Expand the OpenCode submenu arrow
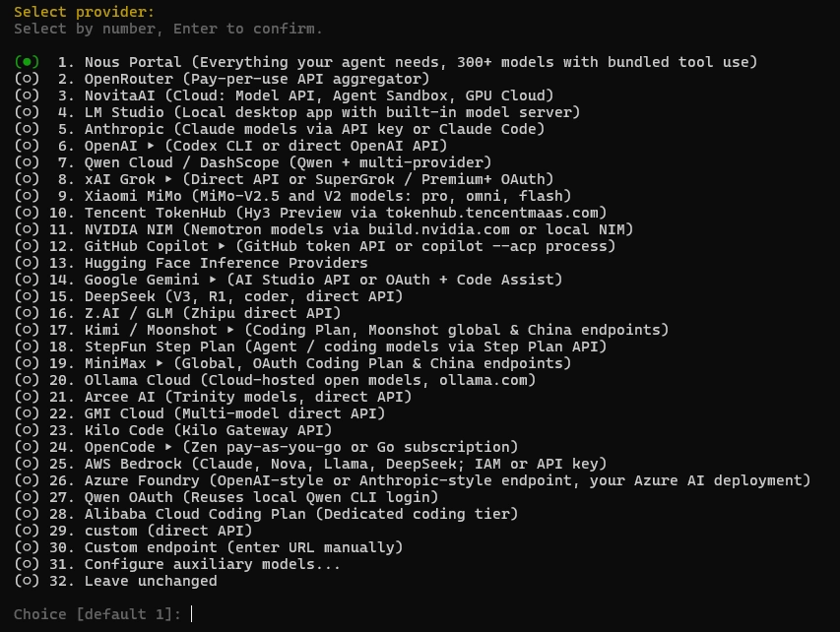This screenshot has height=632, width=840. tap(168, 447)
